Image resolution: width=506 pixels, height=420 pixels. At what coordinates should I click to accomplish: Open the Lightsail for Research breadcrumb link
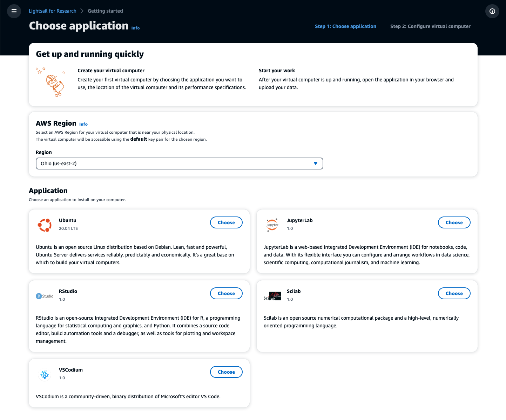point(53,11)
